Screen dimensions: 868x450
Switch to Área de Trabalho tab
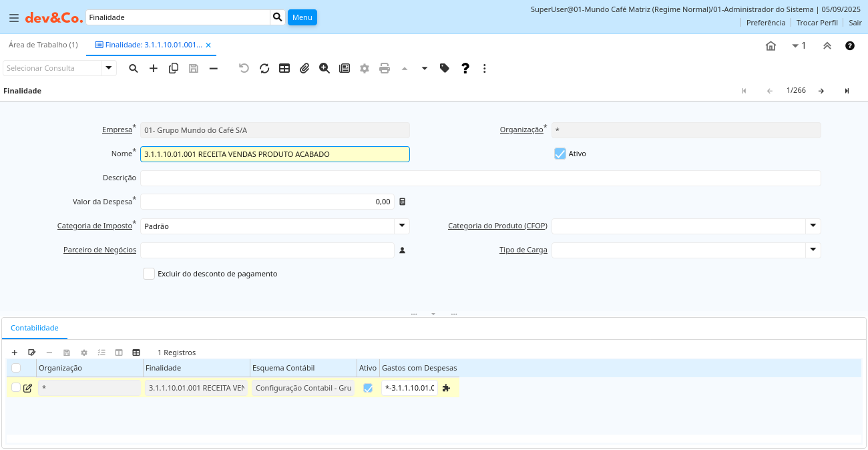(x=43, y=45)
